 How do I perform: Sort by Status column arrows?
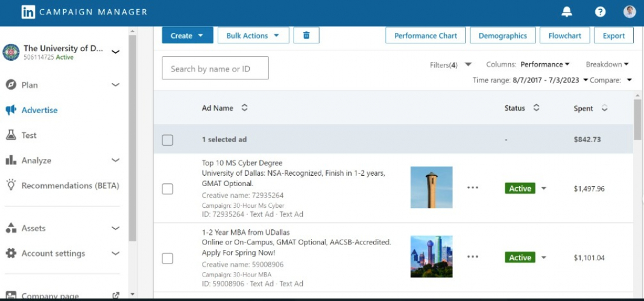pos(536,108)
